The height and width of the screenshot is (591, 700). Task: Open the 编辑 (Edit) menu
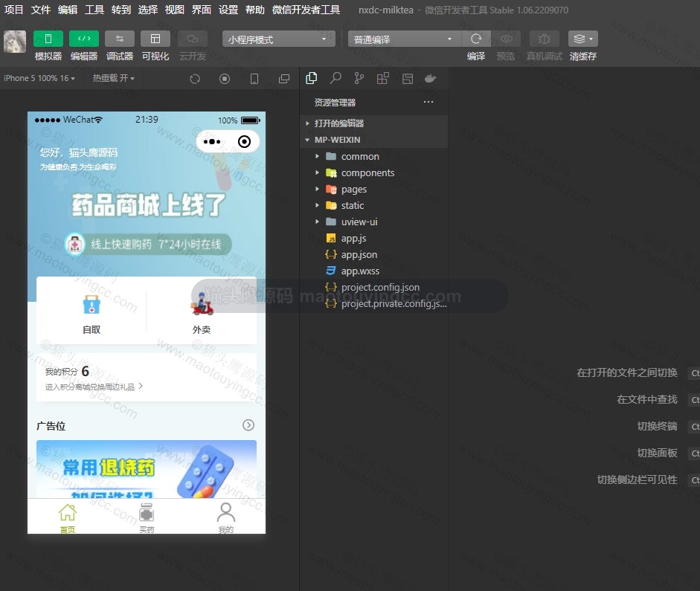pos(68,10)
